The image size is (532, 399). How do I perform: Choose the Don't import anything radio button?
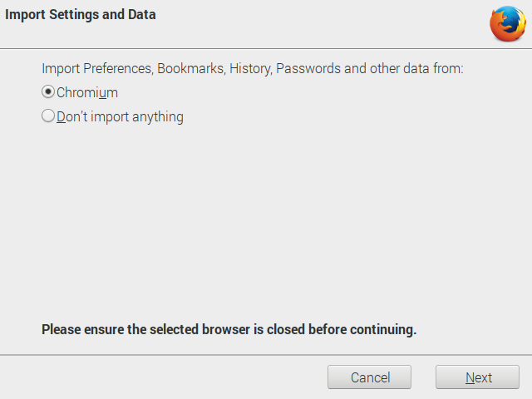coord(48,116)
